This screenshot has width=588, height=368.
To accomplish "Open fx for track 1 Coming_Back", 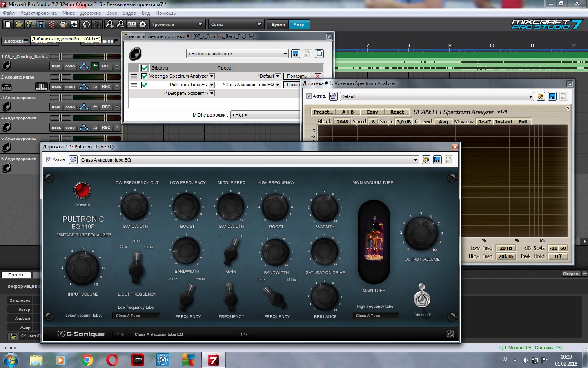I will [95, 66].
